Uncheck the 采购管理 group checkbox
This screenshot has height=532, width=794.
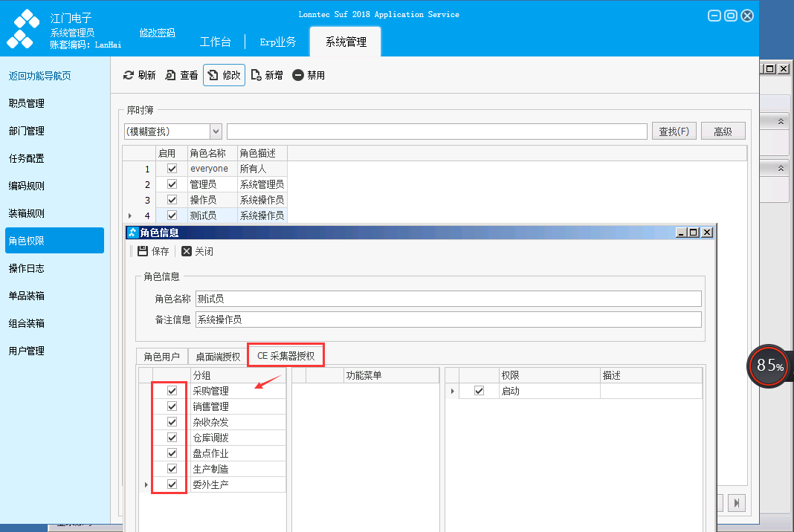(x=172, y=391)
